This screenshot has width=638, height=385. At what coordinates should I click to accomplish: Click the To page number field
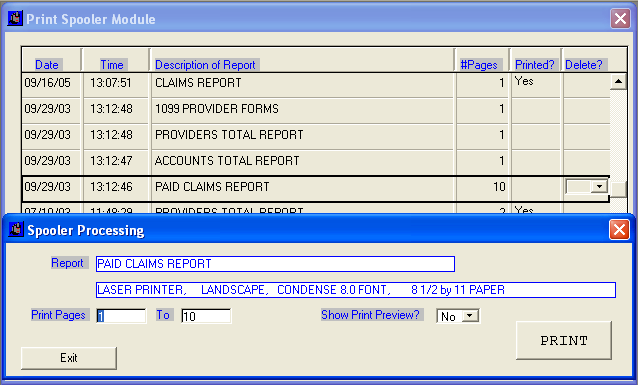[x=206, y=316]
